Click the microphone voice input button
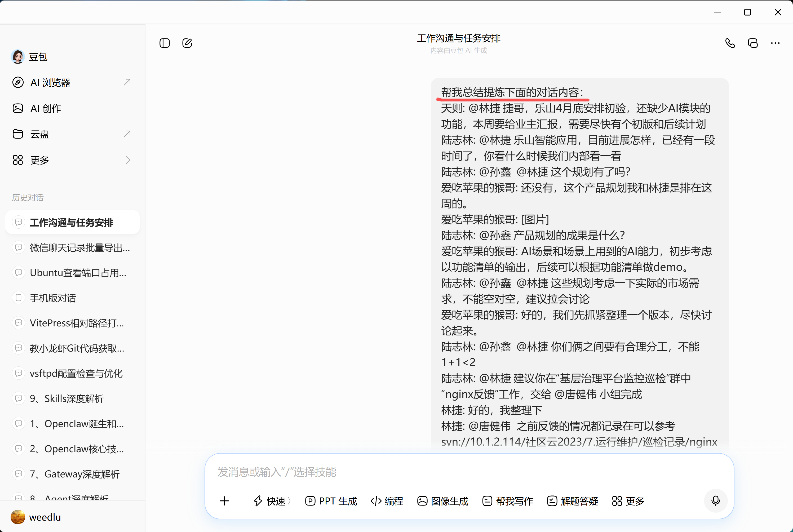This screenshot has width=793, height=532. point(716,500)
